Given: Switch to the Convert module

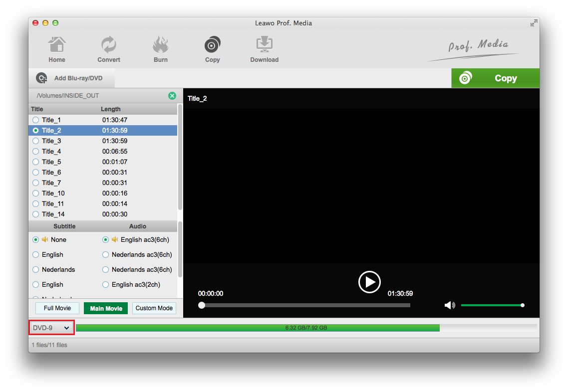Looking at the screenshot, I should click(x=109, y=49).
